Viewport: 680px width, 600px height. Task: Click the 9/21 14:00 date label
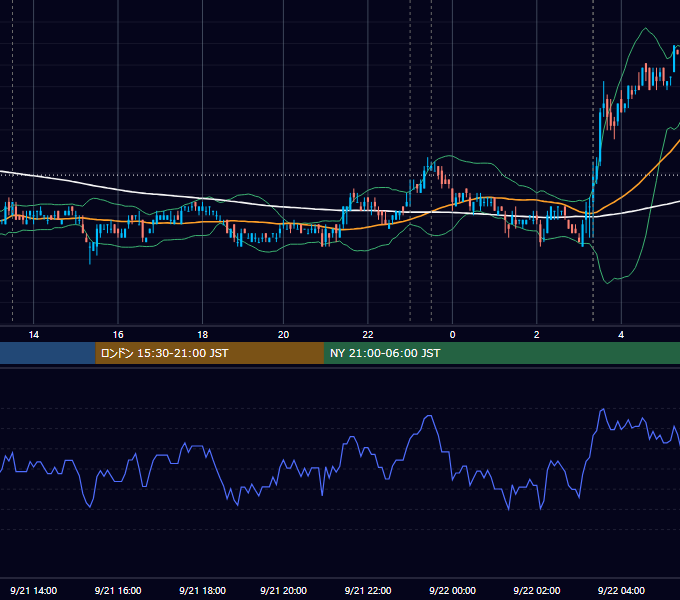coord(33,590)
